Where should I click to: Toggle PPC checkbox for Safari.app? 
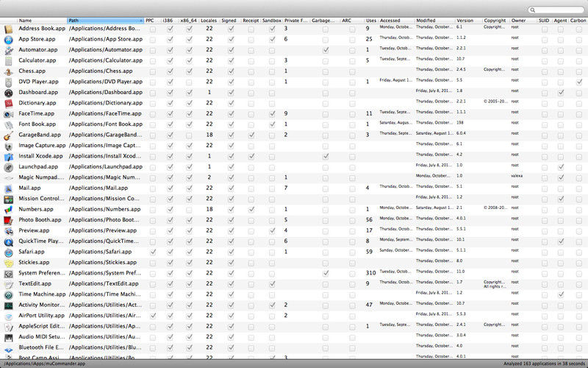click(x=153, y=252)
